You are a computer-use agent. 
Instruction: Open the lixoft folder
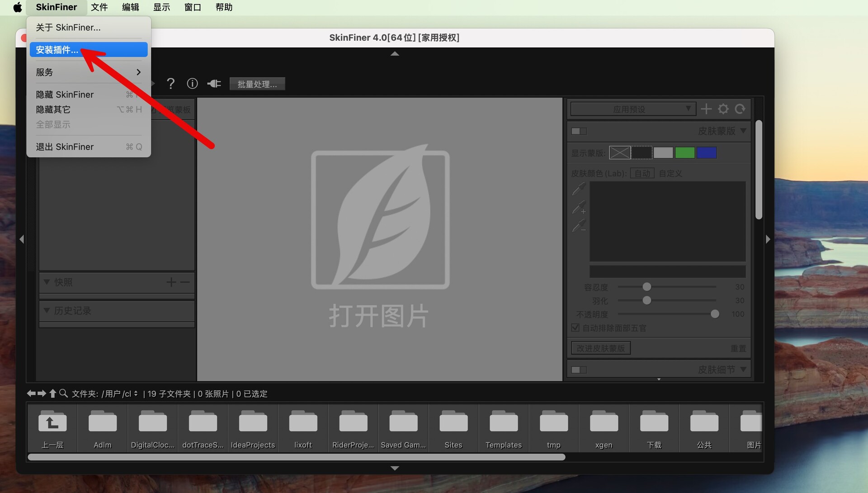tap(303, 428)
